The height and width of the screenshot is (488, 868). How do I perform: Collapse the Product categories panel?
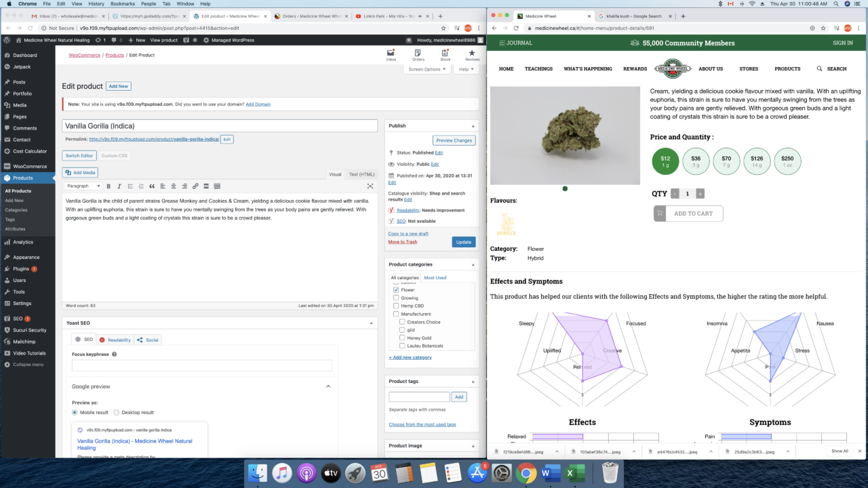pos(473,264)
